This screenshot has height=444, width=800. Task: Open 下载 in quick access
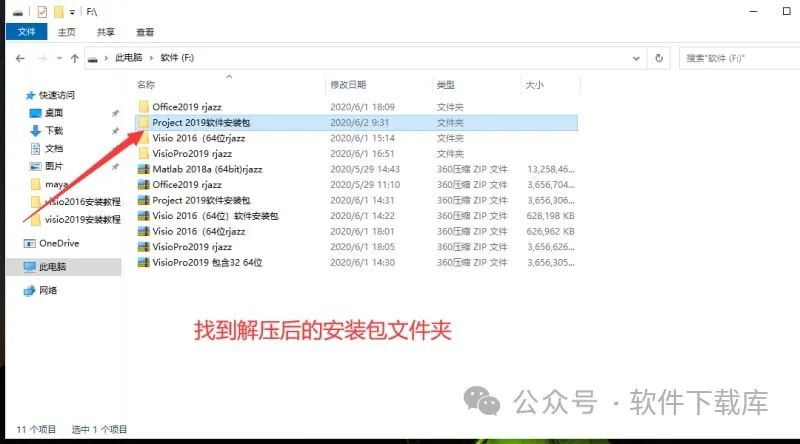tap(54, 131)
